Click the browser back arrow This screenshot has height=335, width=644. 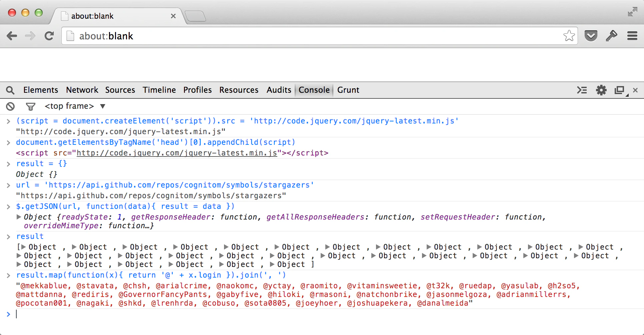pyautogui.click(x=12, y=36)
